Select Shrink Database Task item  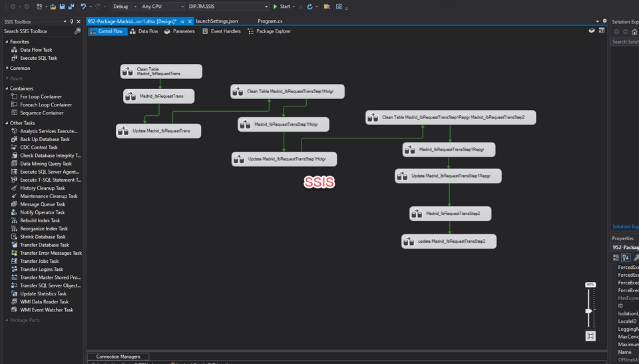[x=43, y=237]
